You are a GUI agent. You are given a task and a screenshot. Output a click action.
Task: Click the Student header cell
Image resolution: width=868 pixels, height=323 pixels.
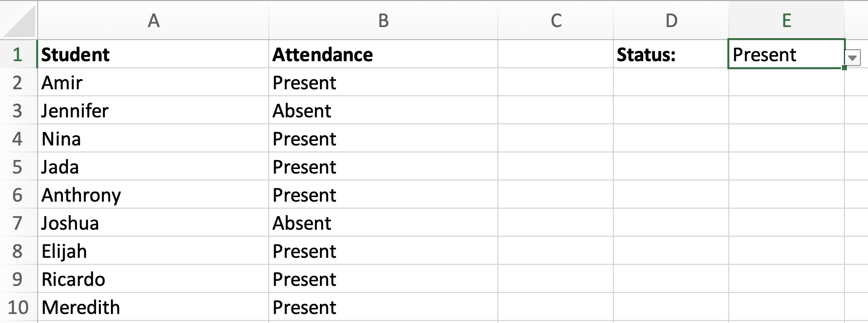pyautogui.click(x=153, y=54)
